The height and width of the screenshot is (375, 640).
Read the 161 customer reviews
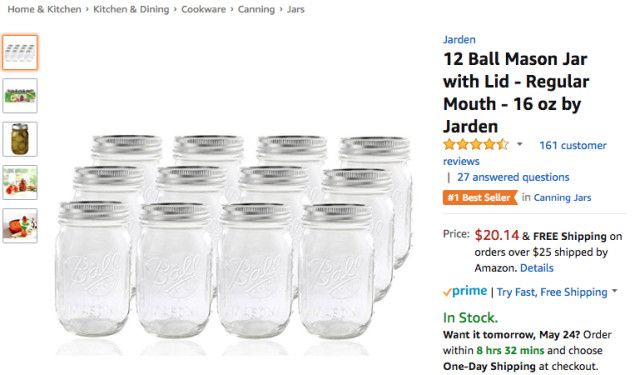point(525,153)
